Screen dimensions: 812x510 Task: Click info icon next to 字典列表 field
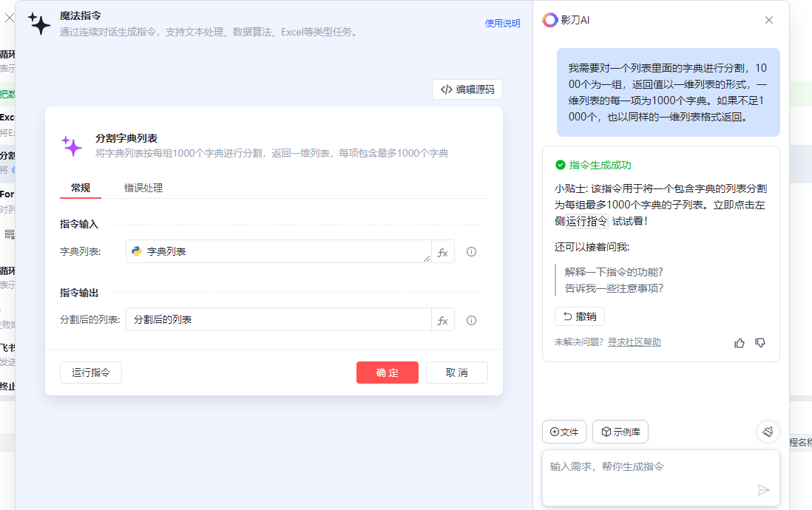pos(471,252)
